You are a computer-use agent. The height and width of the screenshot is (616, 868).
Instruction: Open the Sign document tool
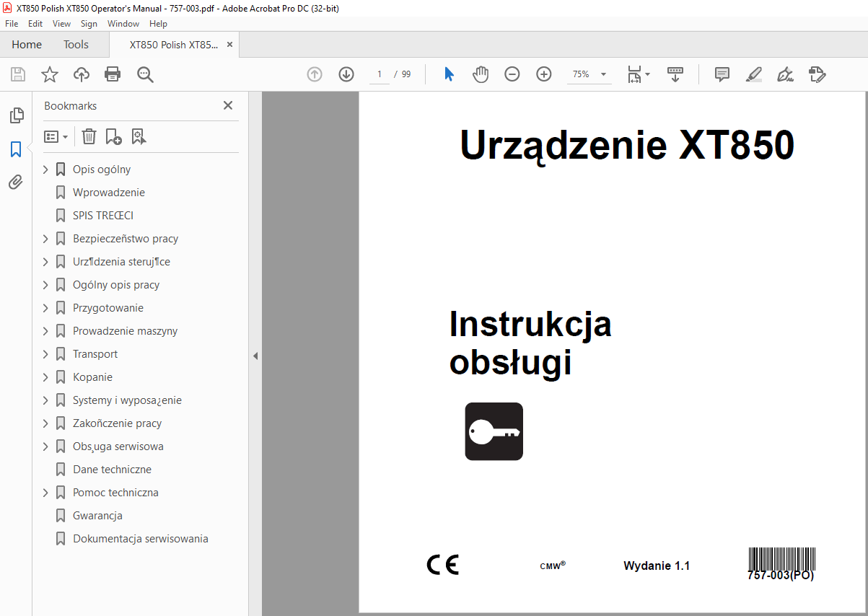785,74
